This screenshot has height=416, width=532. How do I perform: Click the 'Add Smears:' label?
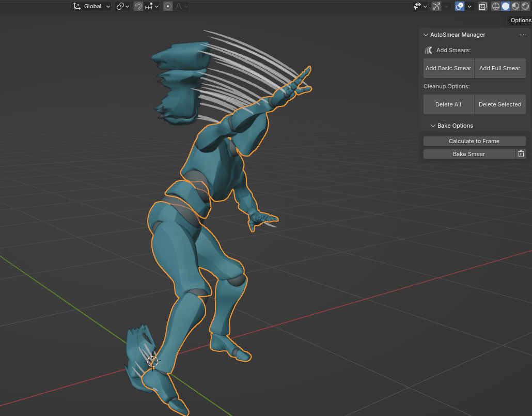click(453, 50)
